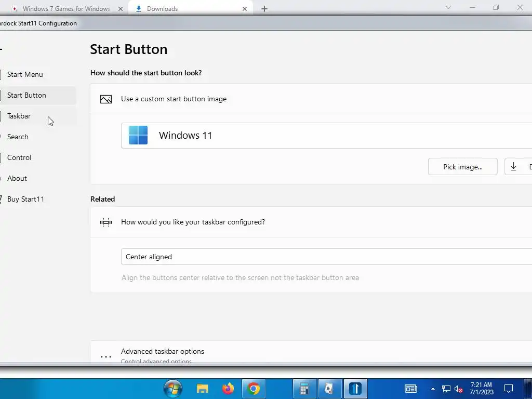532x399 pixels.
Task: Click the custom start button image icon
Action: click(106, 99)
